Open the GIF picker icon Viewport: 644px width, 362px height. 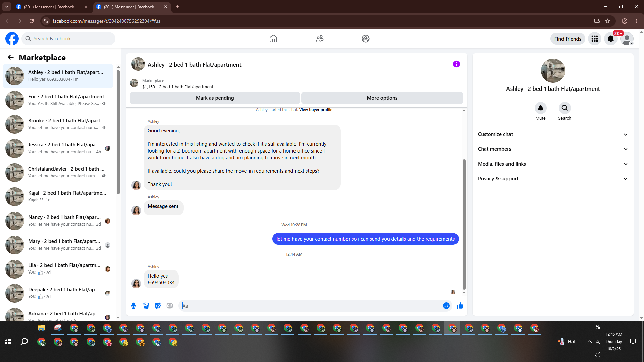170,306
